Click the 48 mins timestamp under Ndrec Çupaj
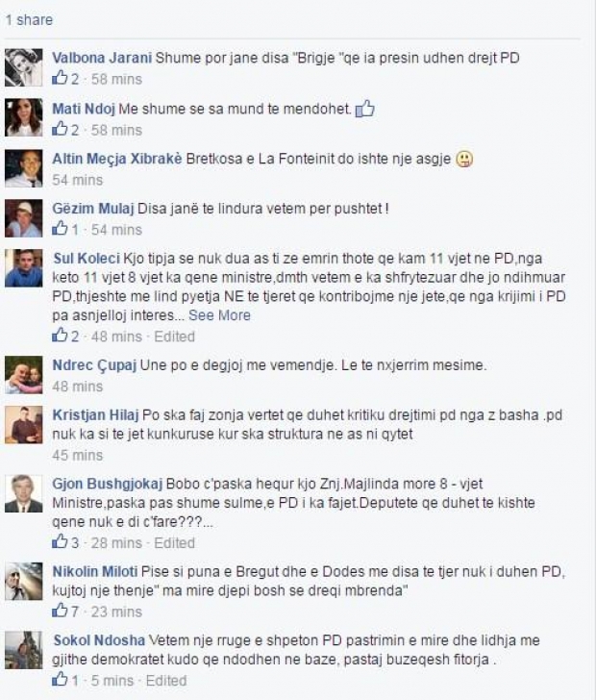The height and width of the screenshot is (700, 596). click(x=77, y=387)
